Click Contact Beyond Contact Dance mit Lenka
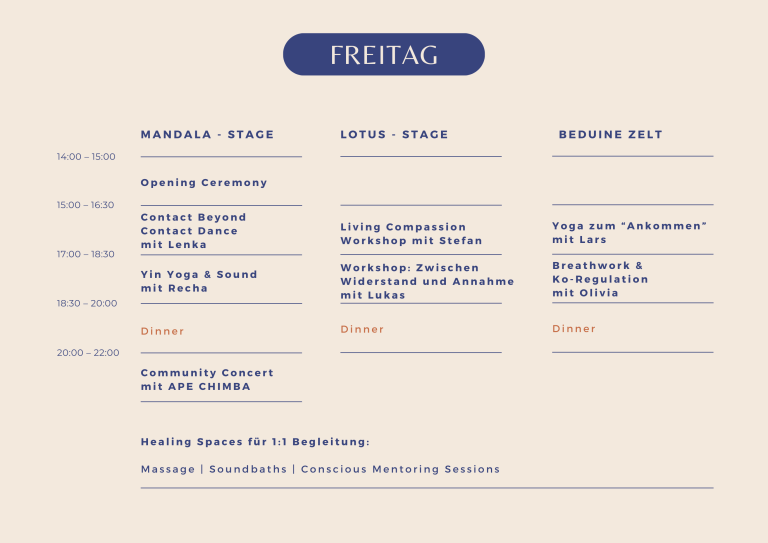 (x=193, y=231)
